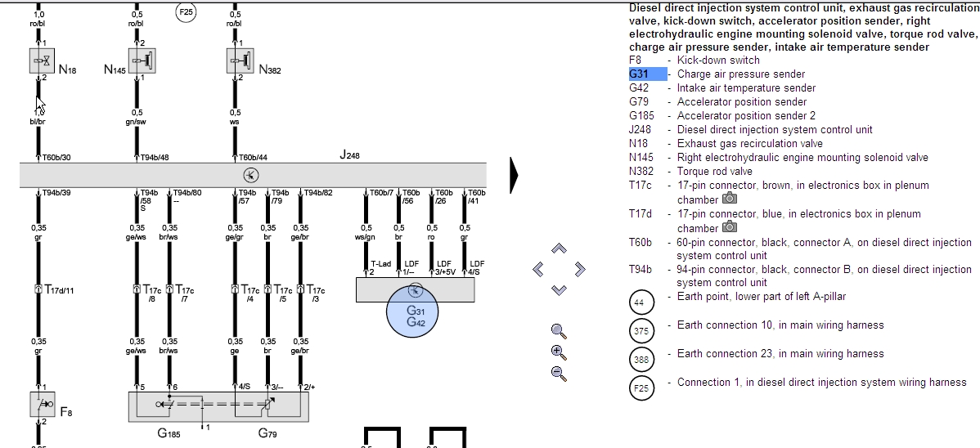Open the camera photo for T17d connector

click(x=729, y=227)
